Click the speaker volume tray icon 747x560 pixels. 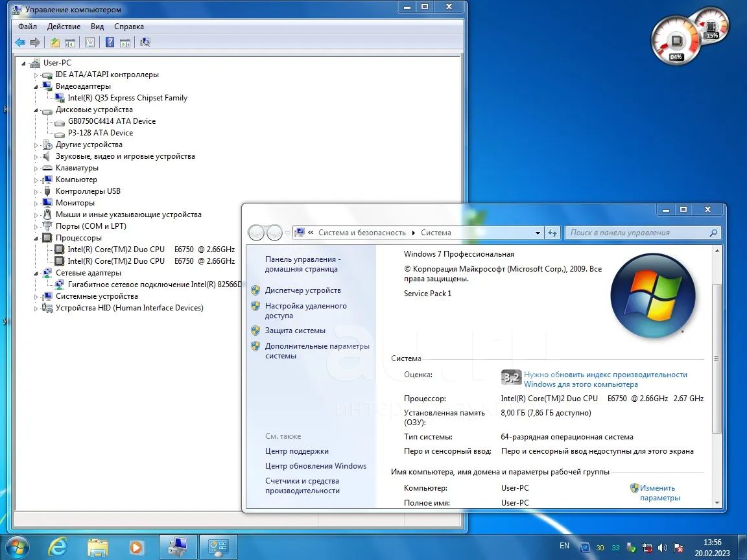[x=663, y=548]
